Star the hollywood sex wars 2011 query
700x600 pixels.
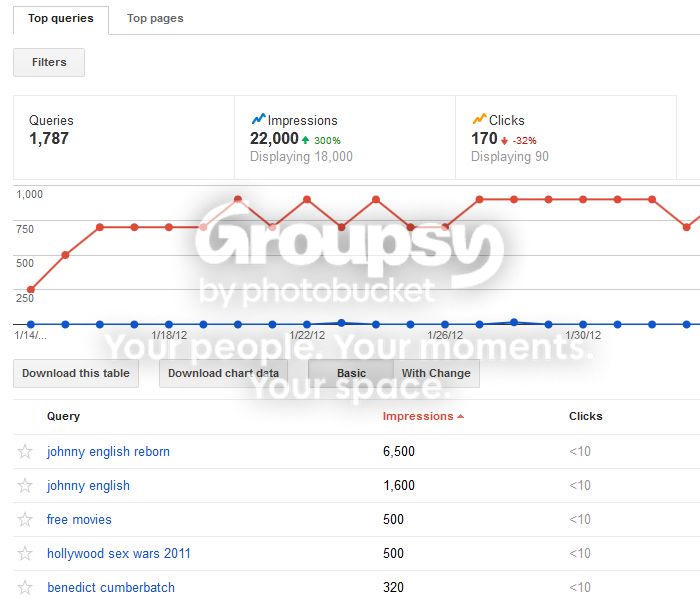pos(25,554)
